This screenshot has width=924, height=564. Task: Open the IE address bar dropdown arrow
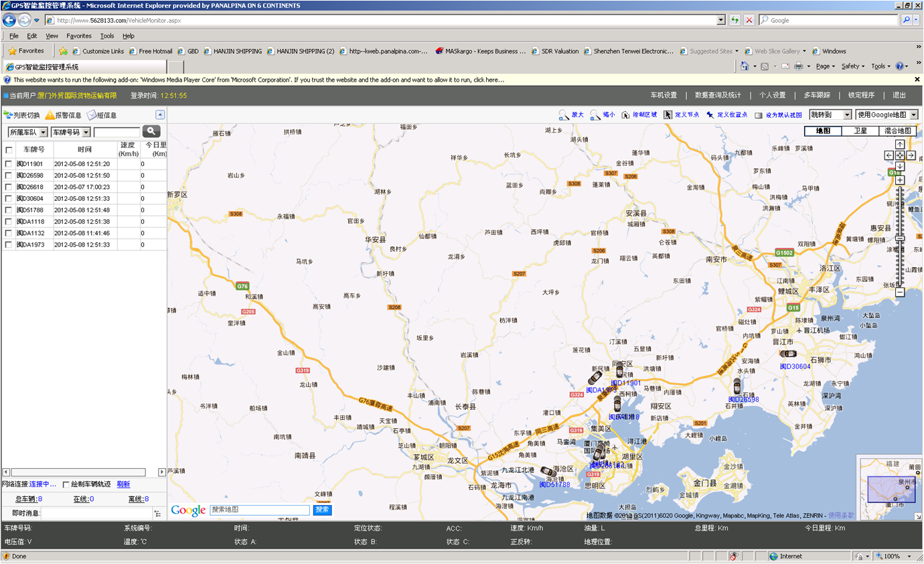(x=720, y=20)
